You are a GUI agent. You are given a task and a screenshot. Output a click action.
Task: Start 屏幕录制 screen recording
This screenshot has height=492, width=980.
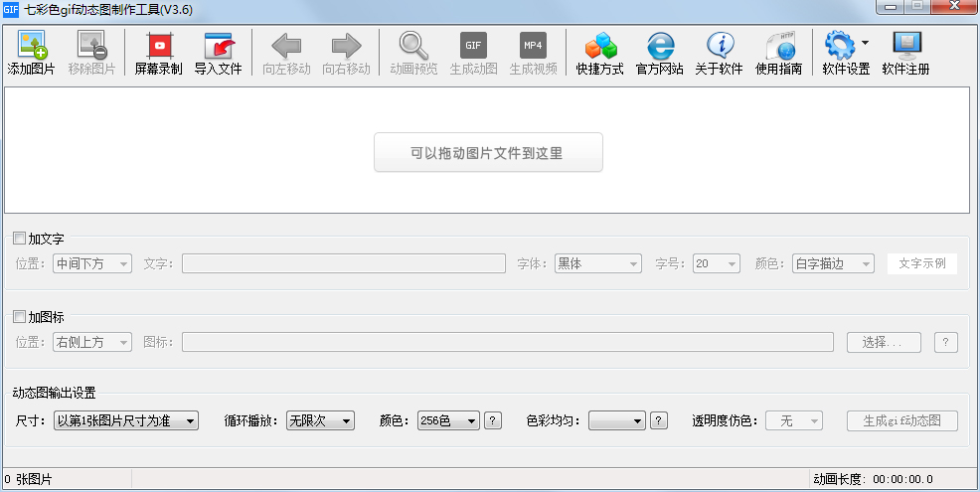pyautogui.click(x=159, y=54)
